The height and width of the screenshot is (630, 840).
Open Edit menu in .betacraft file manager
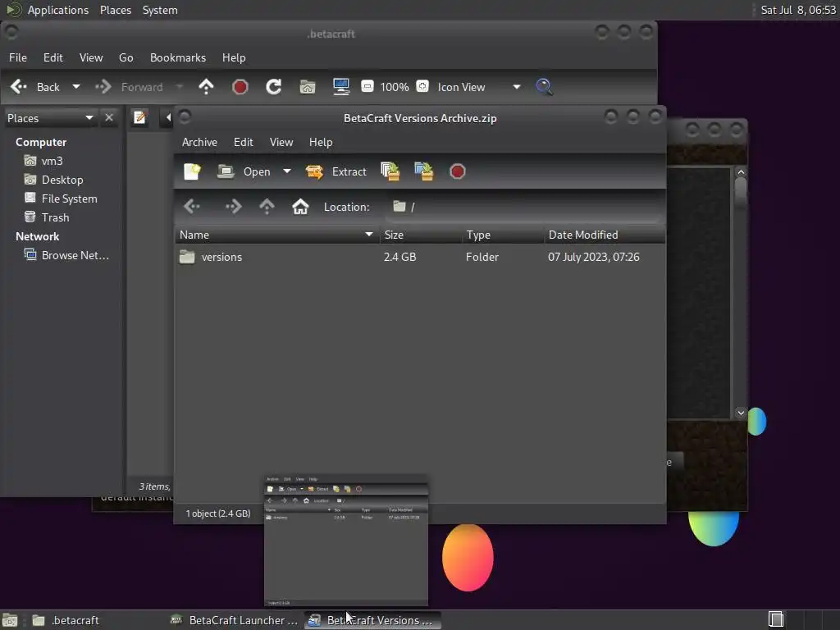53,57
